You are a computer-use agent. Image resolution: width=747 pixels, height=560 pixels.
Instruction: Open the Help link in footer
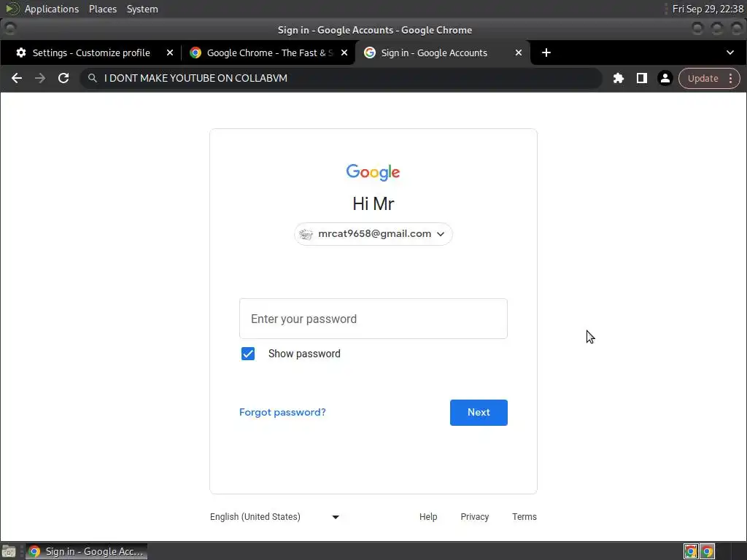click(427, 517)
